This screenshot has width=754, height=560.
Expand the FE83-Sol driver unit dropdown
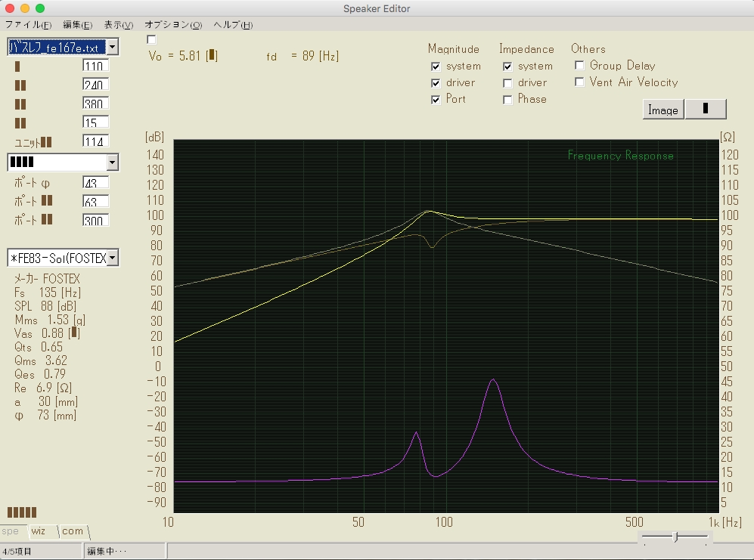click(x=112, y=258)
